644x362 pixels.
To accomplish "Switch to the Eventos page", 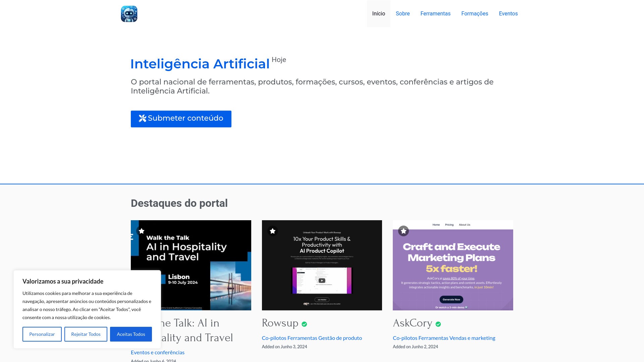I will point(508,13).
